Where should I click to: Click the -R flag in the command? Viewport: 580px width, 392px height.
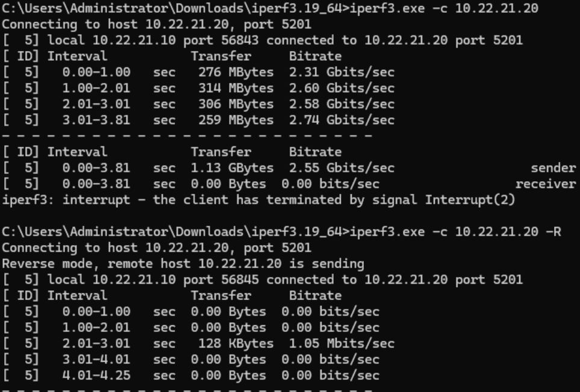pyautogui.click(x=553, y=232)
